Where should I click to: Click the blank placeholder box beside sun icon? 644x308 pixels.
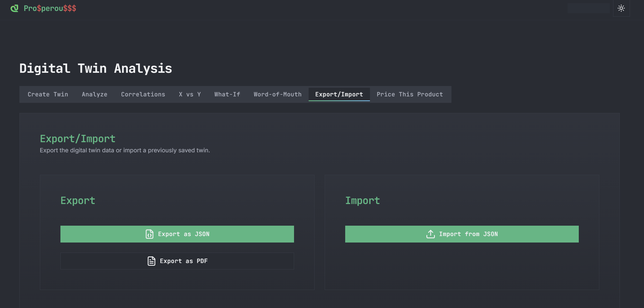pyautogui.click(x=588, y=8)
